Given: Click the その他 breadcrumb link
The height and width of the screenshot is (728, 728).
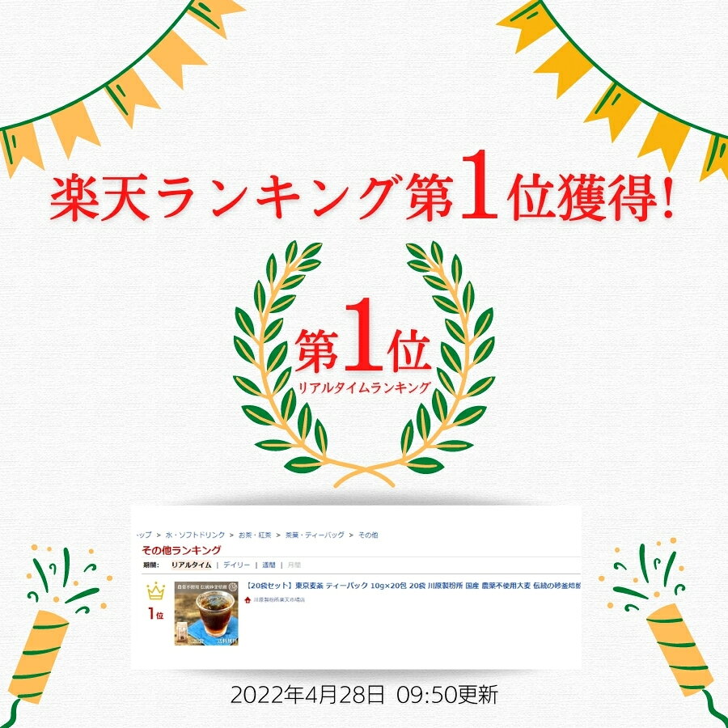Looking at the screenshot, I should (x=368, y=535).
